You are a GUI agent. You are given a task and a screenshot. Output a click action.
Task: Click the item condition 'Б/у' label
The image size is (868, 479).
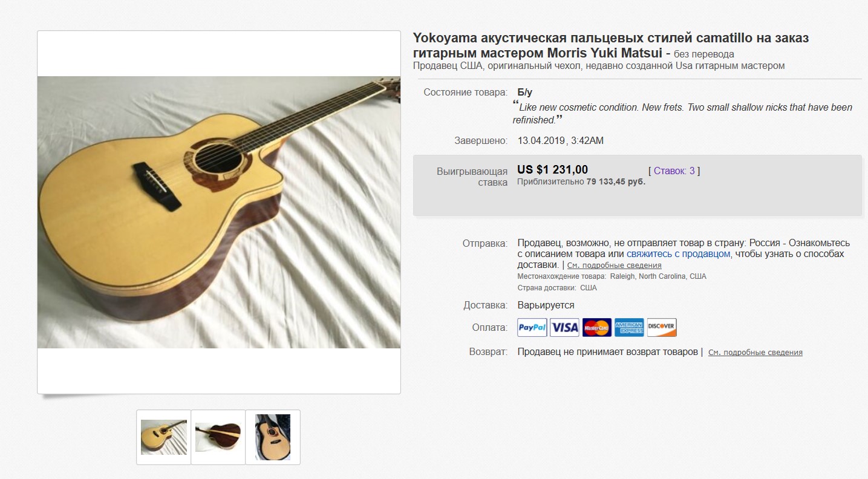coord(525,93)
